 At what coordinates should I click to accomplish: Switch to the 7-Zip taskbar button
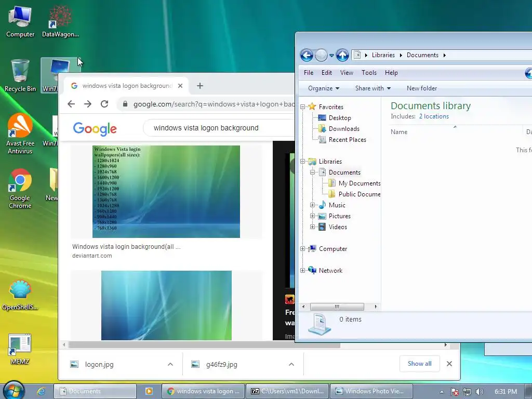pyautogui.click(x=287, y=391)
